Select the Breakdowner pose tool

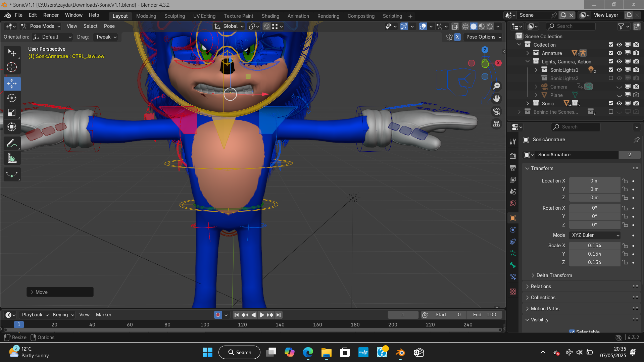pos(12,174)
